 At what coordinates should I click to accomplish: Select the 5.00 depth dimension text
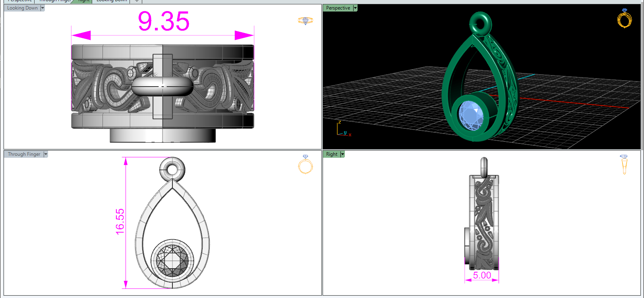click(x=482, y=275)
